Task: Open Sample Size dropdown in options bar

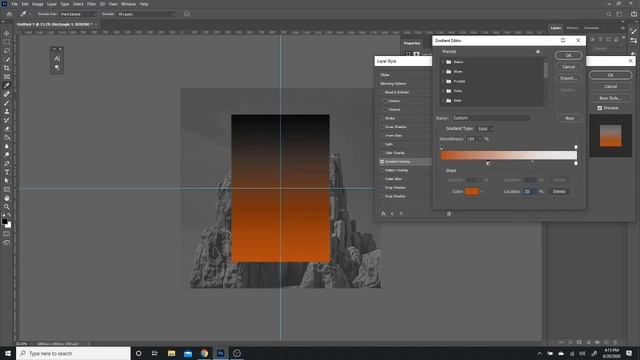Action: click(x=78, y=14)
